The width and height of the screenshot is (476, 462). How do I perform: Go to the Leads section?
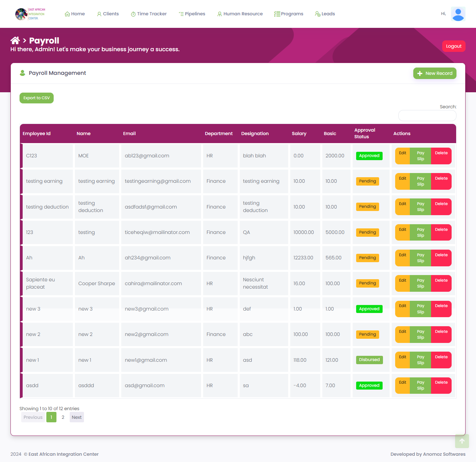click(325, 14)
